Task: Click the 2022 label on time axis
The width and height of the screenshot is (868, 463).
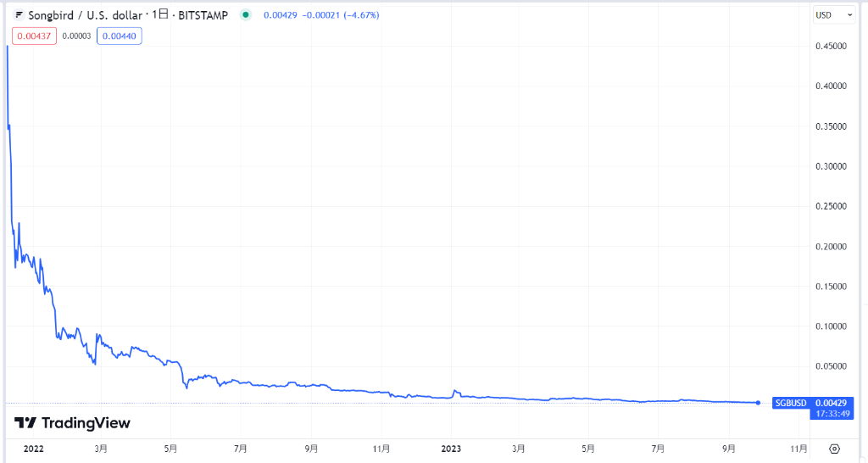Action: 34,449
